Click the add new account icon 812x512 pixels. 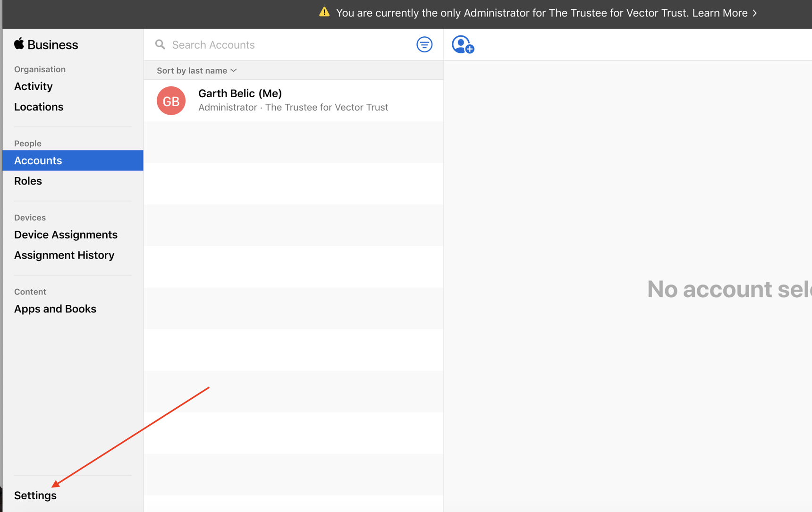coord(463,44)
